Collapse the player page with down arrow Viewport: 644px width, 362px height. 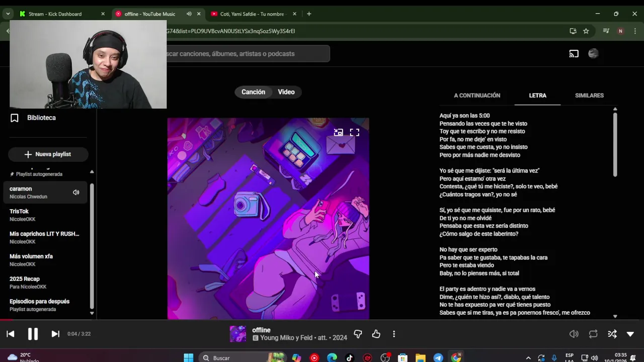click(630, 334)
